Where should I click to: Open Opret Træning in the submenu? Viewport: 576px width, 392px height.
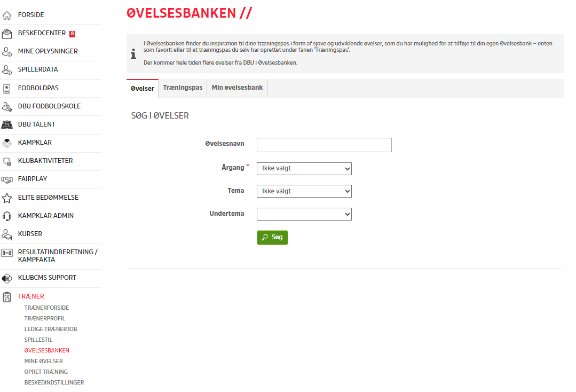tap(46, 372)
